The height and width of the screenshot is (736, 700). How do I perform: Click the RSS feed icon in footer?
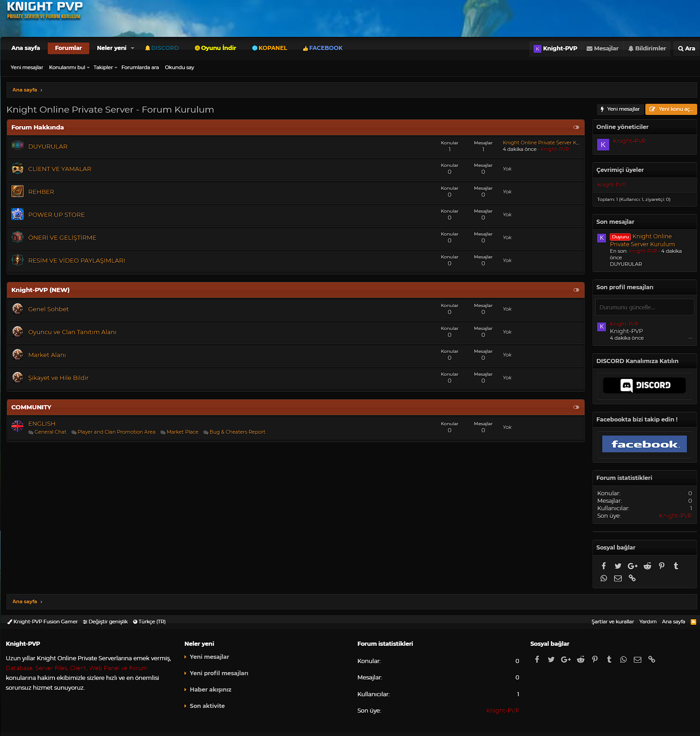point(693,622)
